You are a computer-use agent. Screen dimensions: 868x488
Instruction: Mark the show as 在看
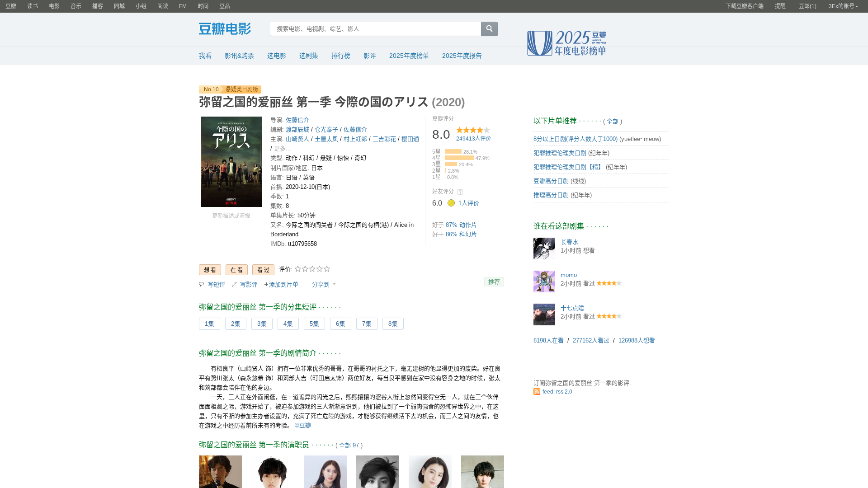point(237,270)
